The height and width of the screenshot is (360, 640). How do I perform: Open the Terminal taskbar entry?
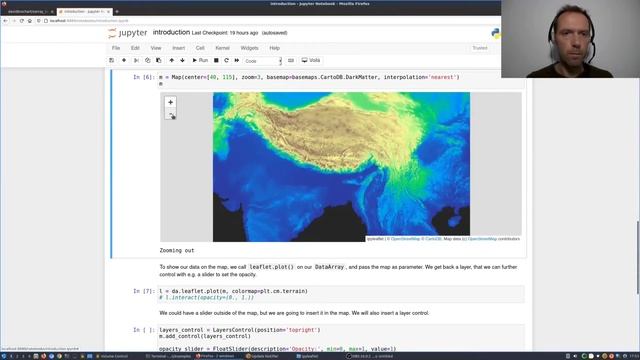169,356
